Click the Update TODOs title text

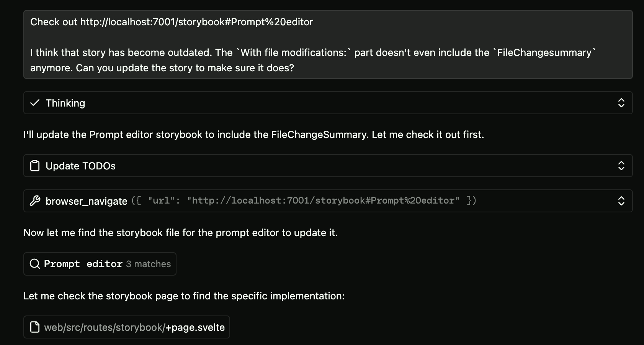80,166
